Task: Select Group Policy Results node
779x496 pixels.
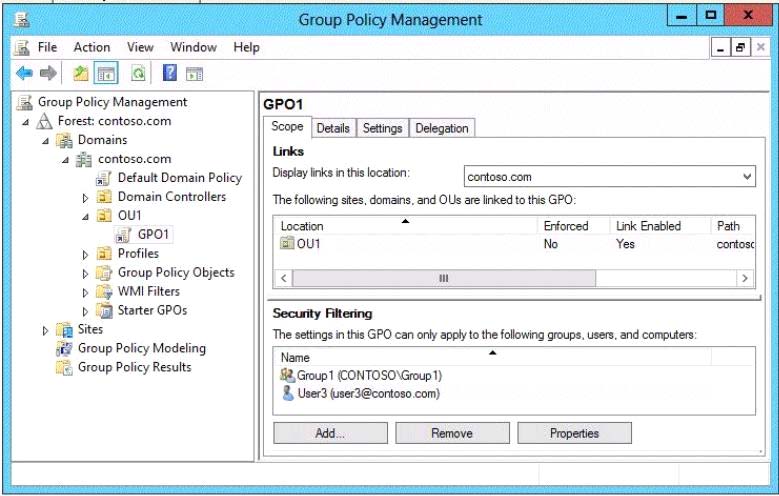Action: click(134, 367)
